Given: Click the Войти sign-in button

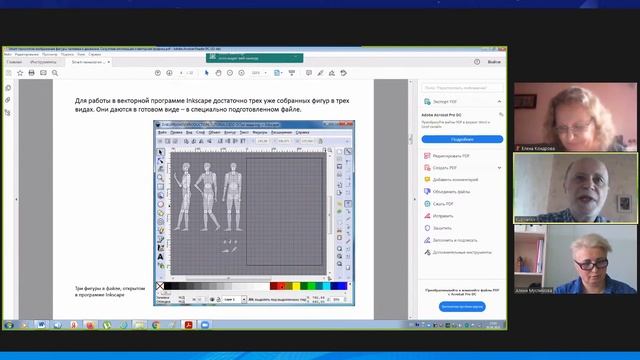Looking at the screenshot, I should point(494,62).
